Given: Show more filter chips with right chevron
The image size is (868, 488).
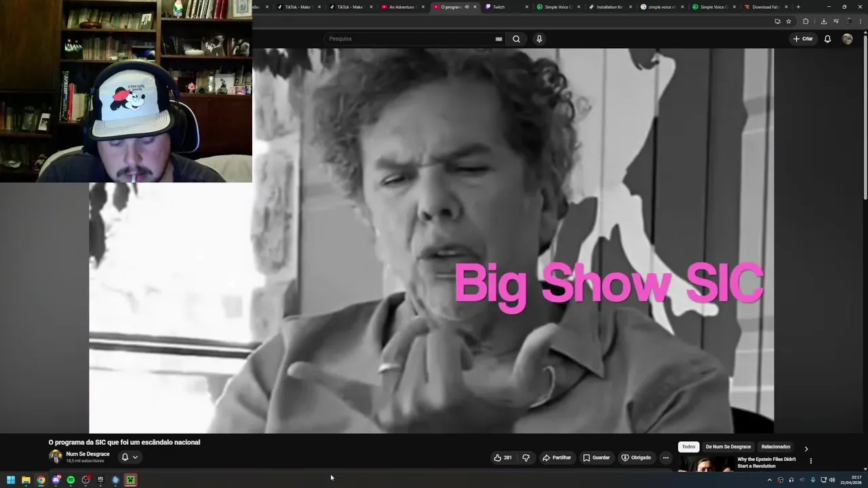Looking at the screenshot, I should 806,449.
